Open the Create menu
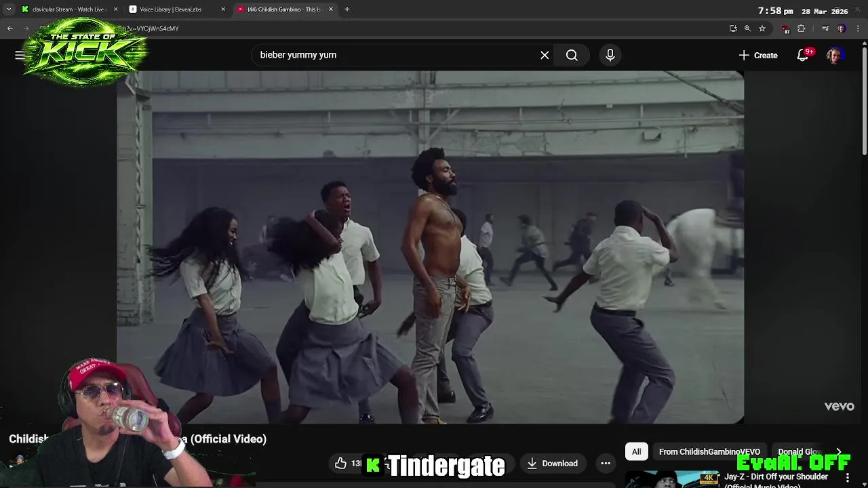 (758, 55)
